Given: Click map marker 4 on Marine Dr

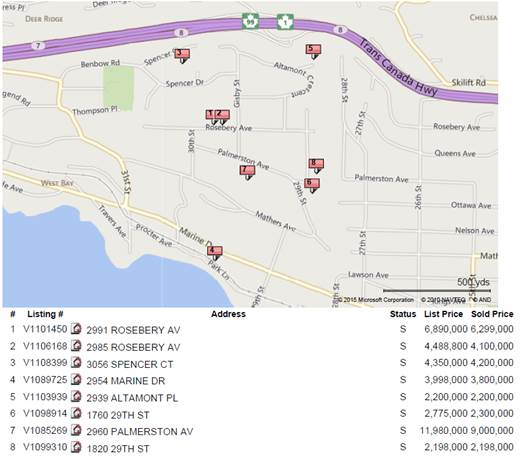Looking at the screenshot, I should (x=215, y=253).
